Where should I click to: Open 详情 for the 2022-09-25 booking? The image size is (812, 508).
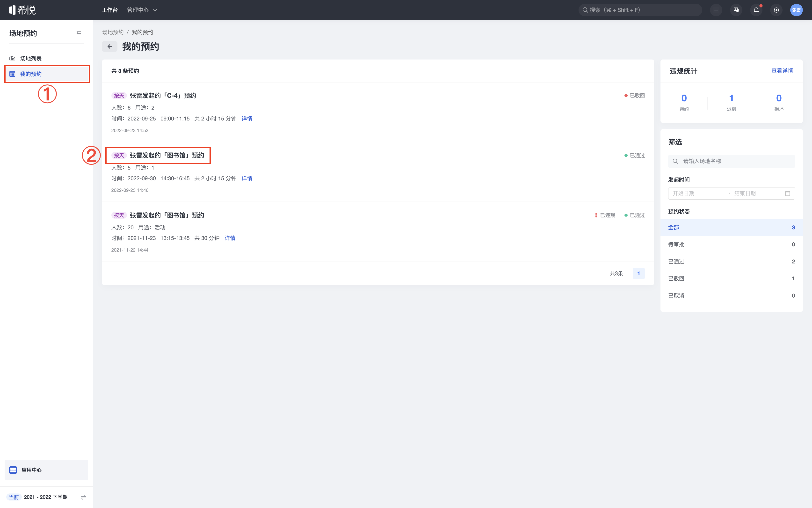(x=247, y=119)
